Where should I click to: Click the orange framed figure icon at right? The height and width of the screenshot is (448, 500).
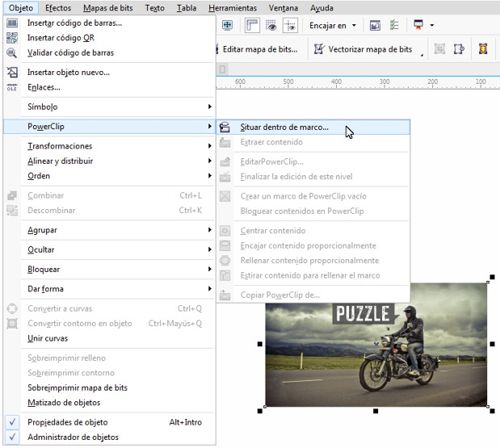(x=483, y=48)
